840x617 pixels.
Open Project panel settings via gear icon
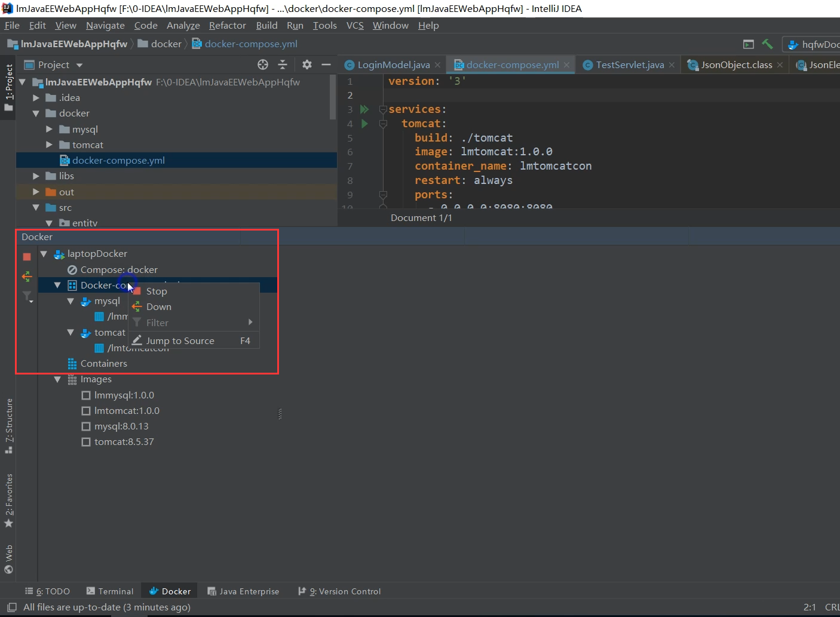coord(306,65)
